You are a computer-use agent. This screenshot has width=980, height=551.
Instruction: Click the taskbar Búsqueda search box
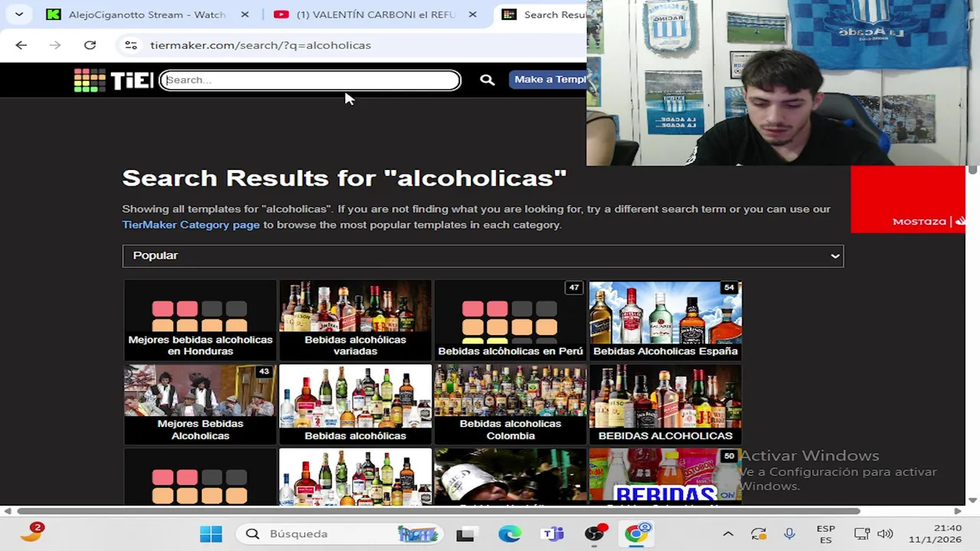coord(340,534)
